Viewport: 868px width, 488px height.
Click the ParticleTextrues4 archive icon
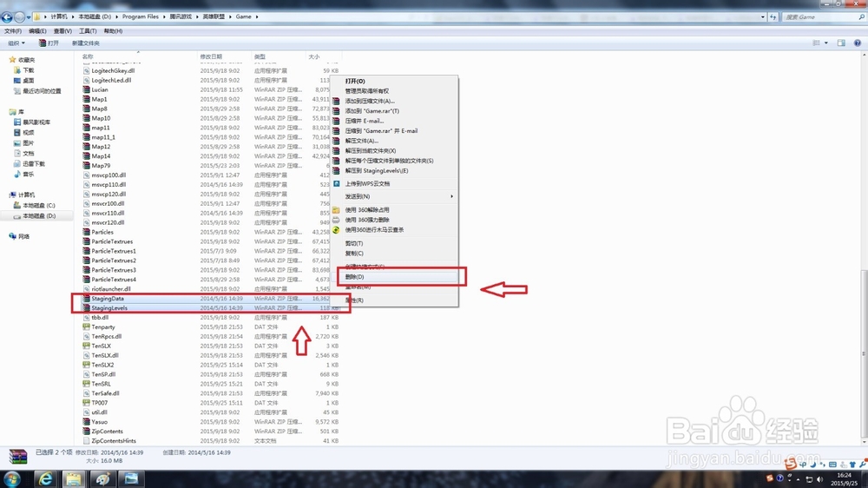pyautogui.click(x=86, y=280)
